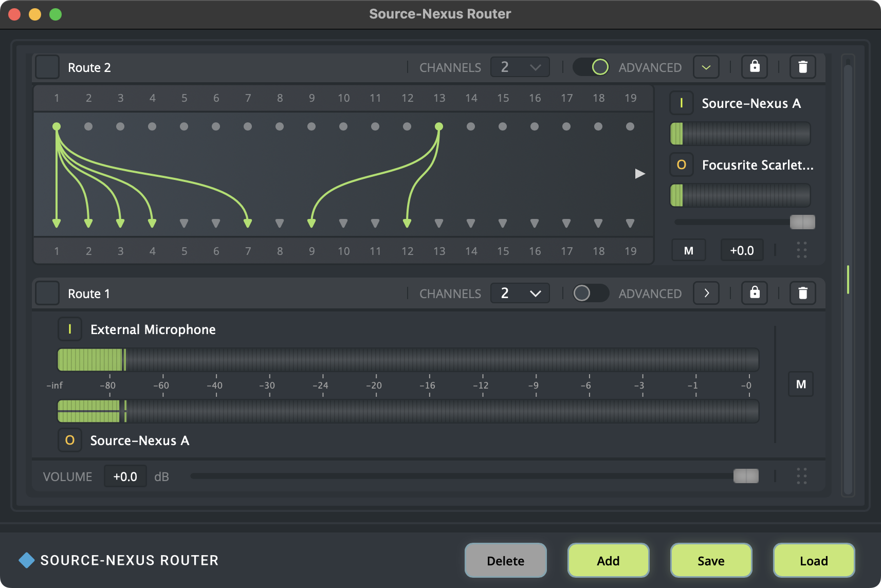Click the Route 1 volume slider handle

point(746,476)
